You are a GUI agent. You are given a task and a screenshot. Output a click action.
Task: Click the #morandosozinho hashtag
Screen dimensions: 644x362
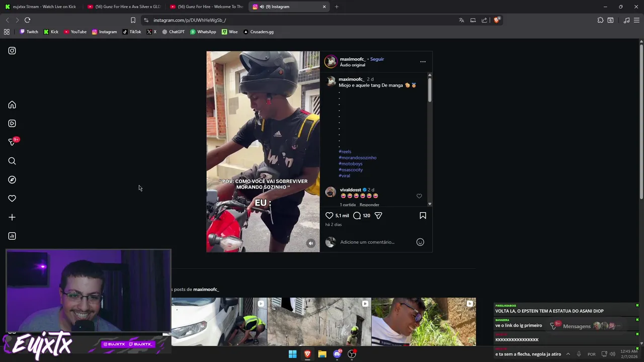click(357, 157)
